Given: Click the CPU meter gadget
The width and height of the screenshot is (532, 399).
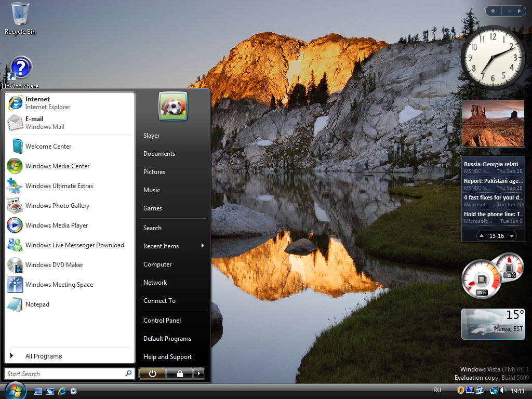Looking at the screenshot, I should click(492, 276).
